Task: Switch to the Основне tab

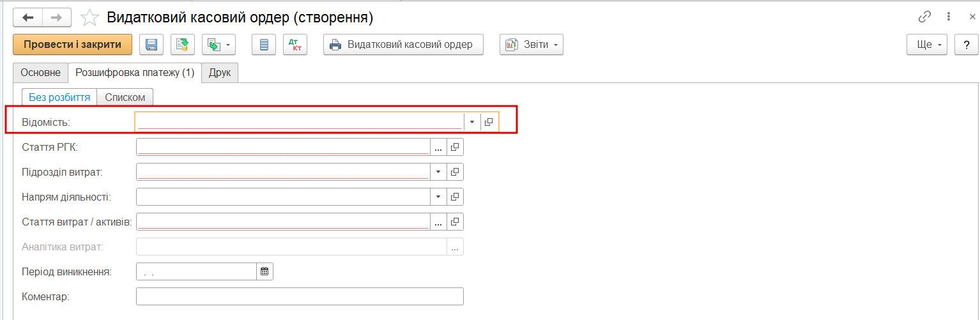Action: click(40, 73)
